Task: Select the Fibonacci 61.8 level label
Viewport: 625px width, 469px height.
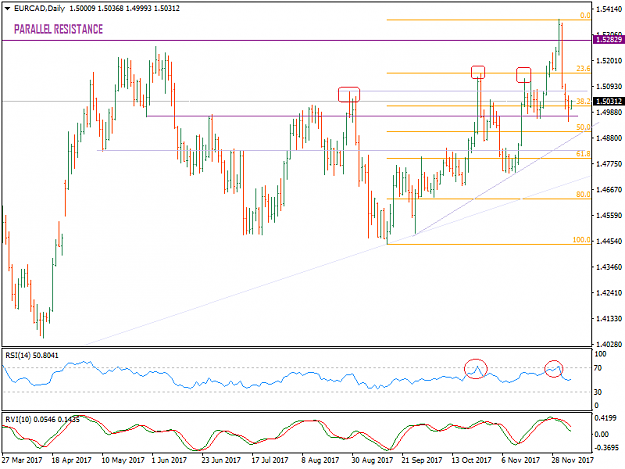Action: click(583, 154)
